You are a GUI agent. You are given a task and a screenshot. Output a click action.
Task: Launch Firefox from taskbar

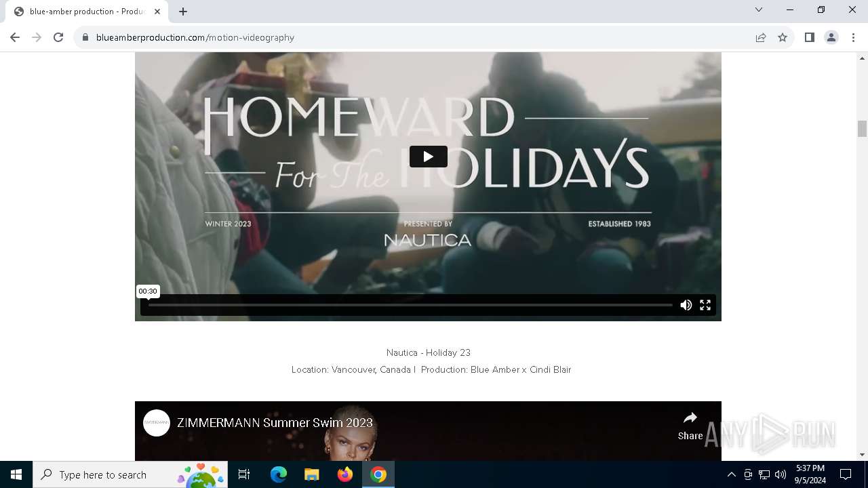[345, 474]
